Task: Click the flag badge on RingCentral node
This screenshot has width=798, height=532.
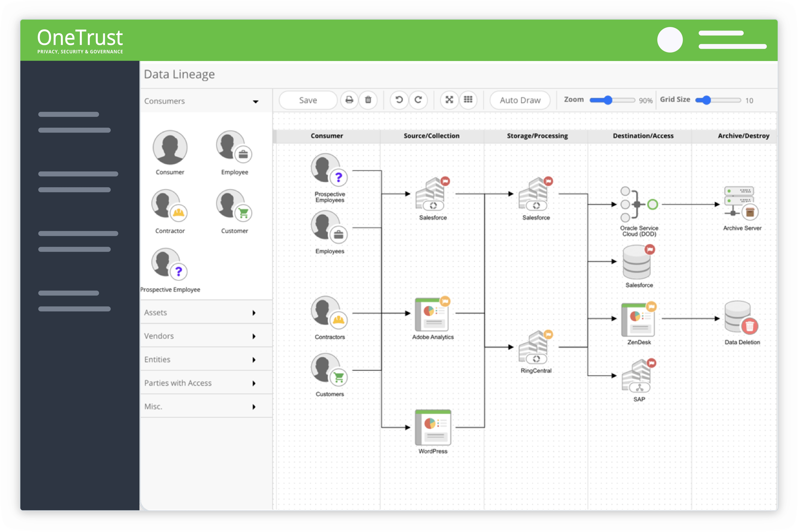Action: click(548, 334)
